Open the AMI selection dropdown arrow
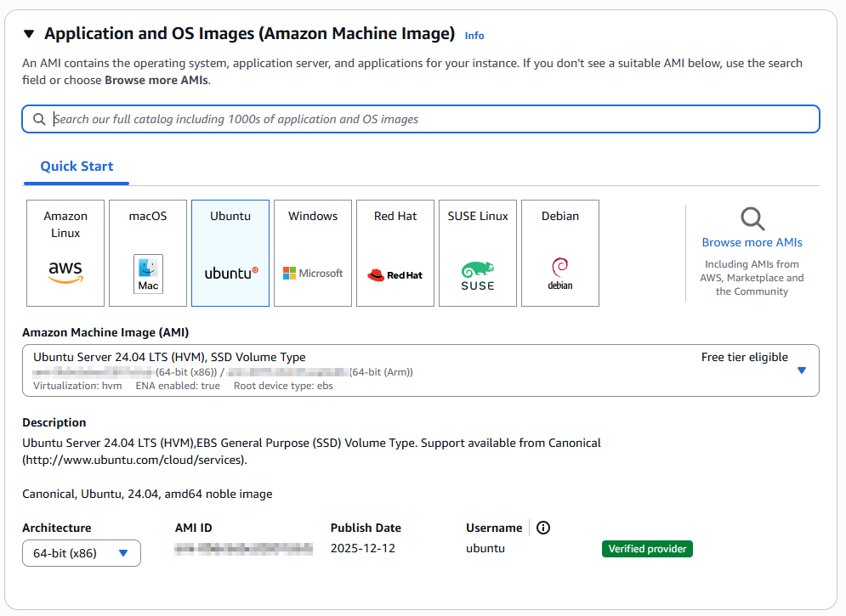The height and width of the screenshot is (616, 846). [800, 370]
